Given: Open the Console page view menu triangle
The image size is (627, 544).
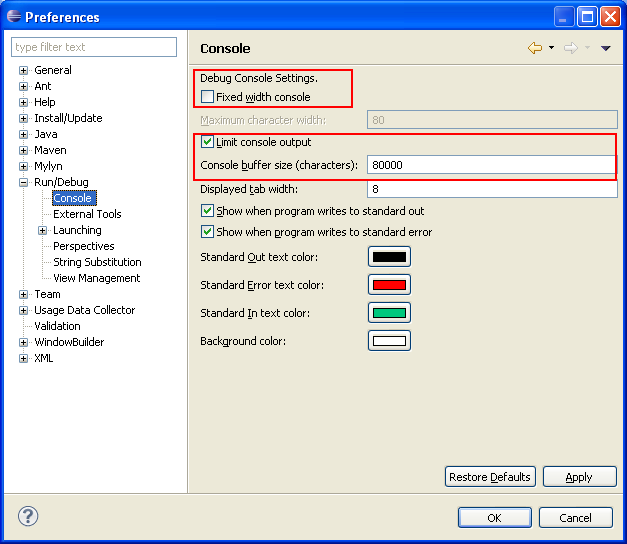Looking at the screenshot, I should click(605, 48).
